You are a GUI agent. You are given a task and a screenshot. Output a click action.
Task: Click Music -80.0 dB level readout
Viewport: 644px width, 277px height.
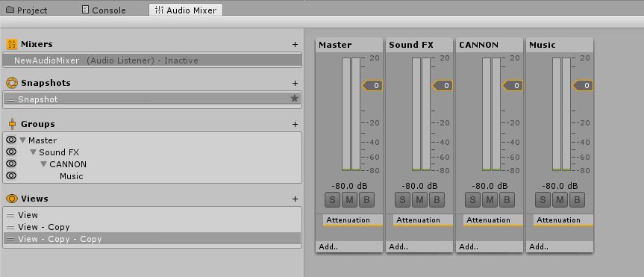coord(560,186)
